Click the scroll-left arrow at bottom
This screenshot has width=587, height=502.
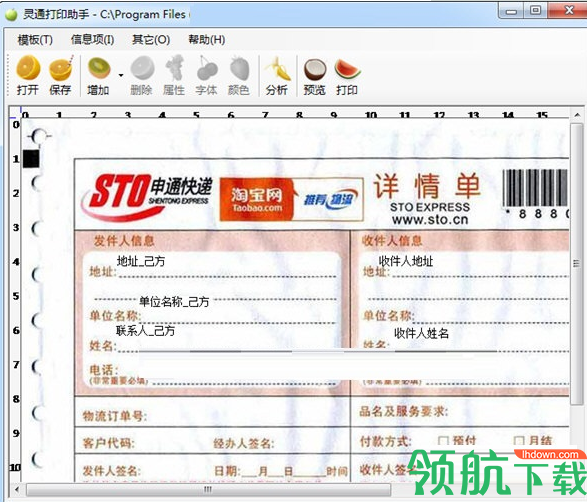pos(16,489)
